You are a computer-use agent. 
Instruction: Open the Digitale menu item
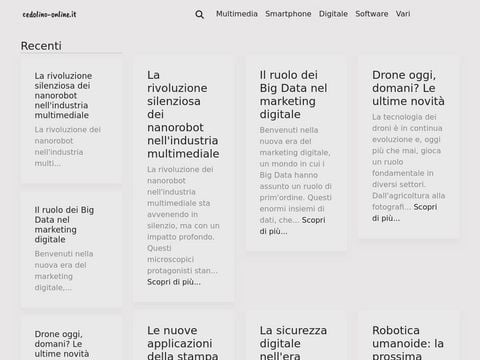pyautogui.click(x=333, y=14)
